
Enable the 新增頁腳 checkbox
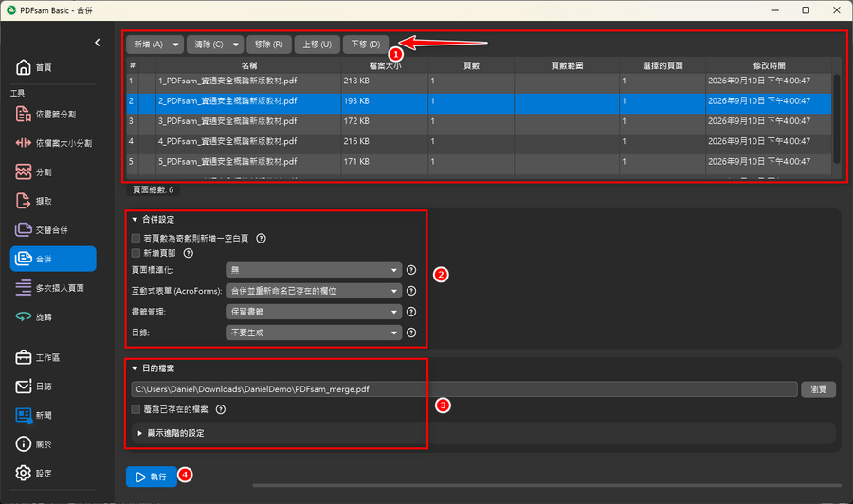[x=136, y=253]
